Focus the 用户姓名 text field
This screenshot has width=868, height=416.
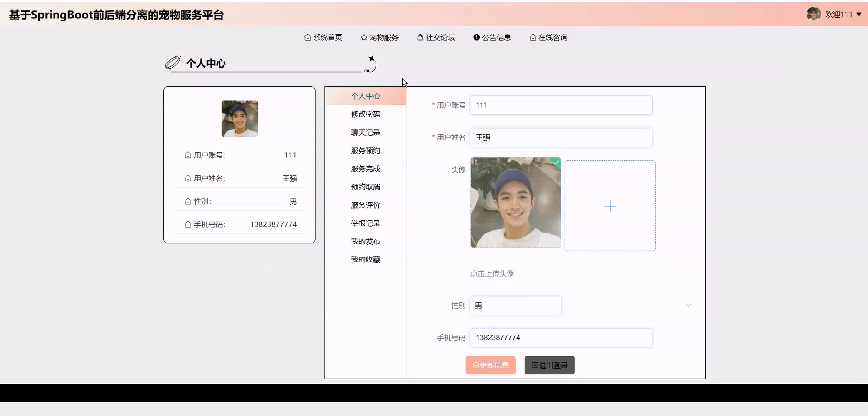tap(561, 137)
